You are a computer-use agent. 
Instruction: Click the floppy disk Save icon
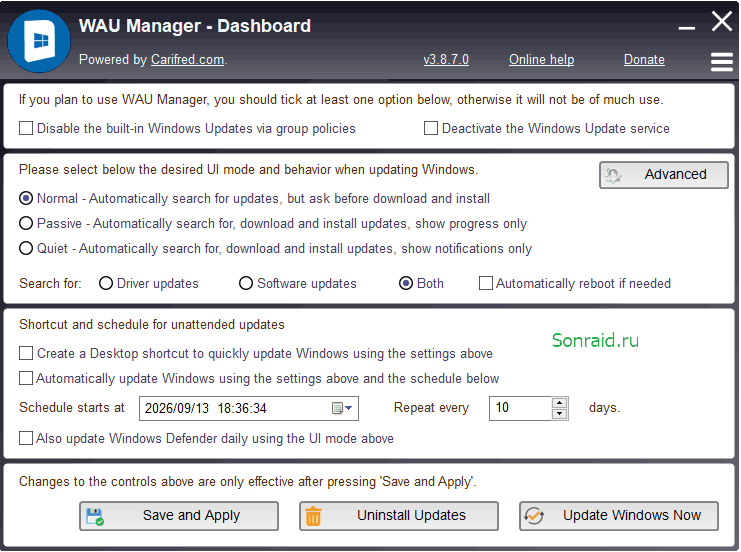95,517
